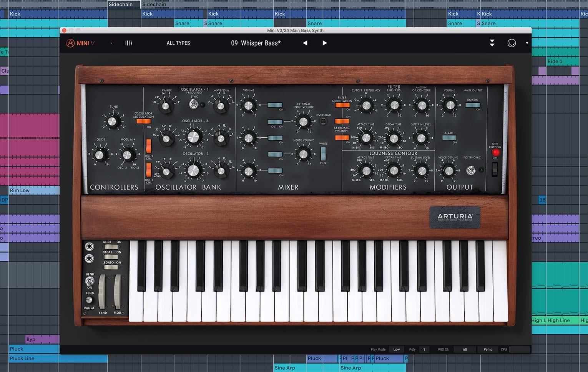Open the 09 Whisper Bass preset list
The width and height of the screenshot is (588, 372).
[256, 43]
